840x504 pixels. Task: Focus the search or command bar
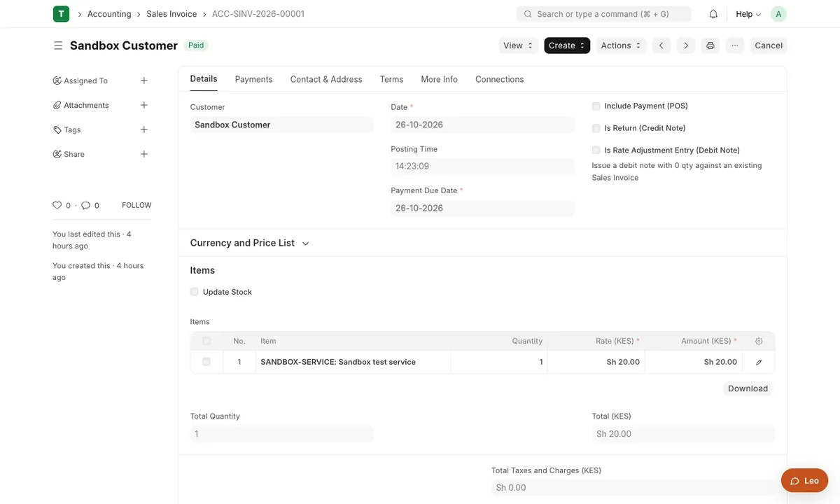[603, 14]
